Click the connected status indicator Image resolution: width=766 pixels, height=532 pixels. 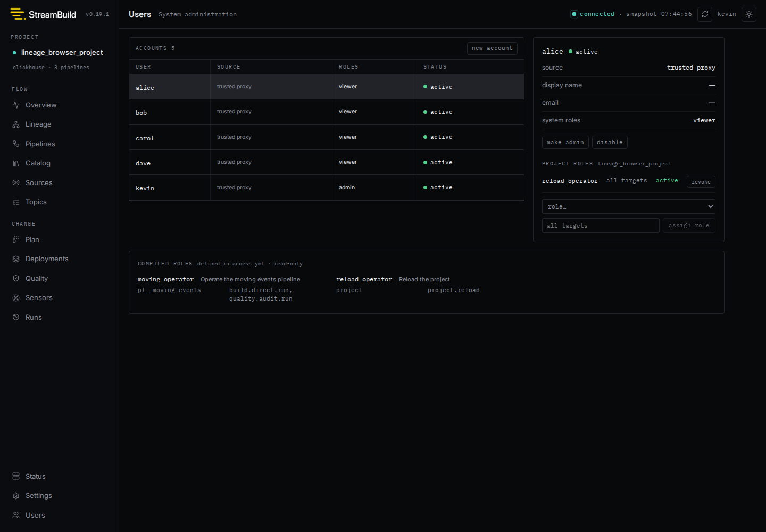(593, 14)
